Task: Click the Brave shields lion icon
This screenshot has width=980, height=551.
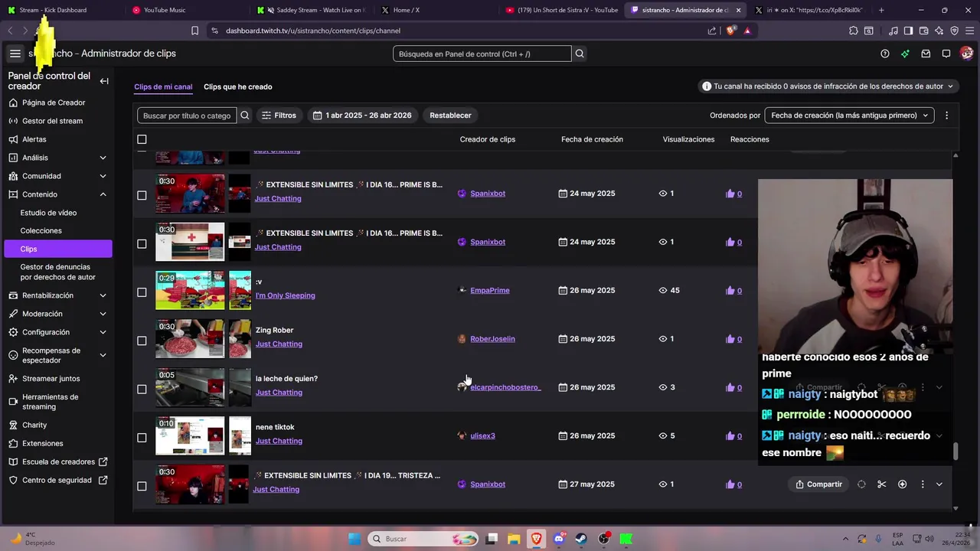Action: coord(730,31)
